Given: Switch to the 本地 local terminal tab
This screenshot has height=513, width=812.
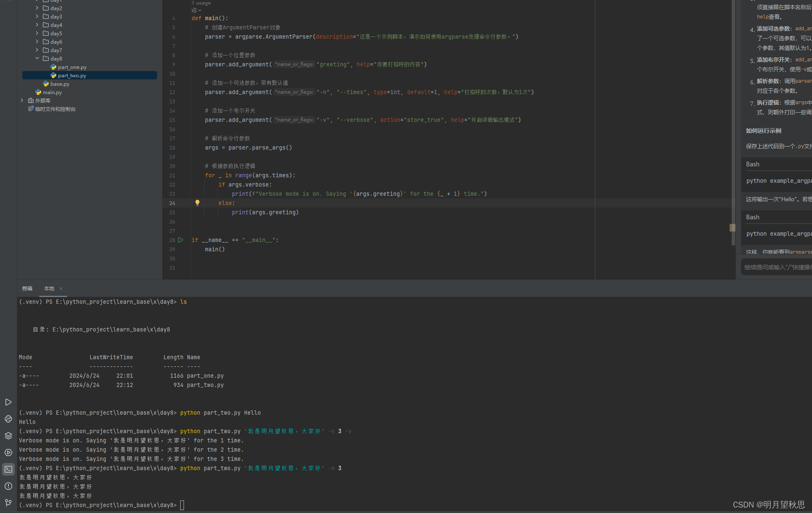Looking at the screenshot, I should click(49, 289).
